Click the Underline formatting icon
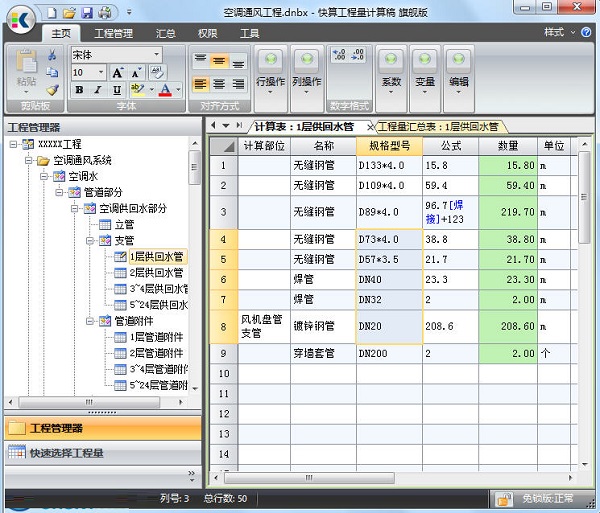Screen dimensions: 600x513 click(117, 90)
